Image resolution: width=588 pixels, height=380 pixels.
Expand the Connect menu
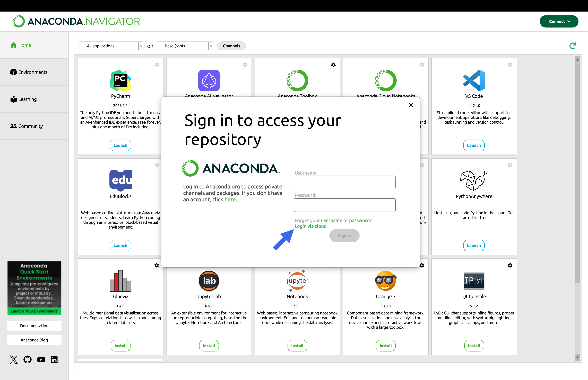tap(559, 21)
